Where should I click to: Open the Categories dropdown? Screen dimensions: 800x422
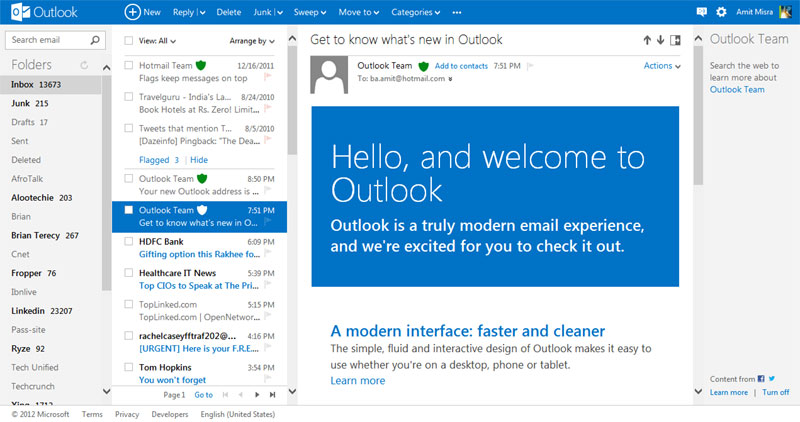(x=415, y=12)
